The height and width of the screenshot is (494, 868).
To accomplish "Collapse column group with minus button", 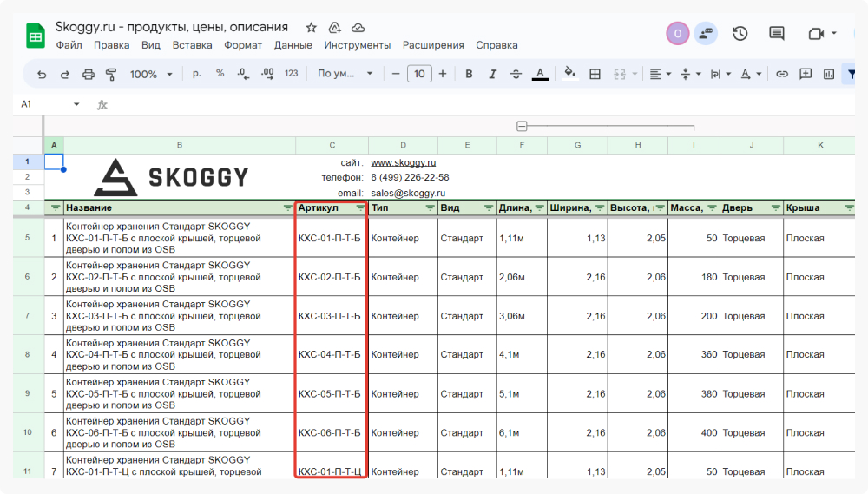I will pos(522,127).
